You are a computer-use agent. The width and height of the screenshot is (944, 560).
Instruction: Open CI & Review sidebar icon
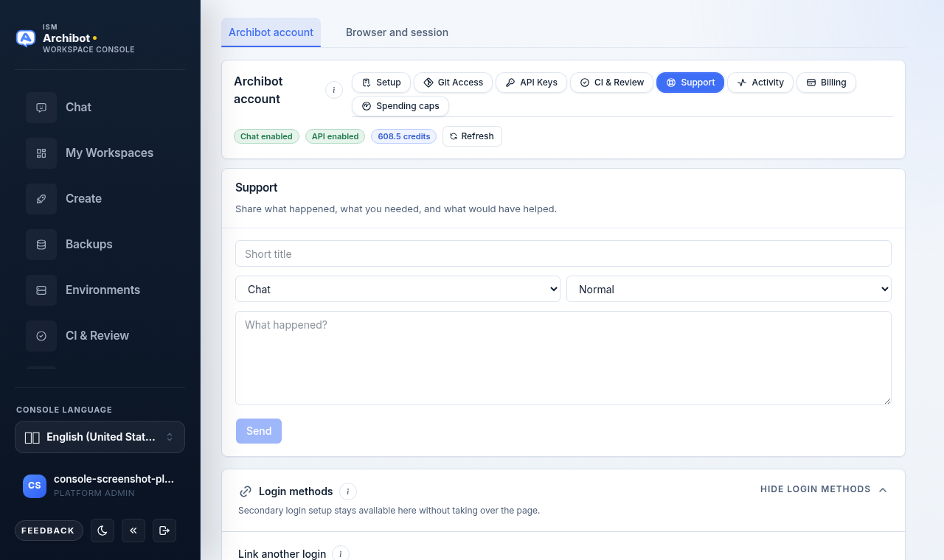pos(41,336)
